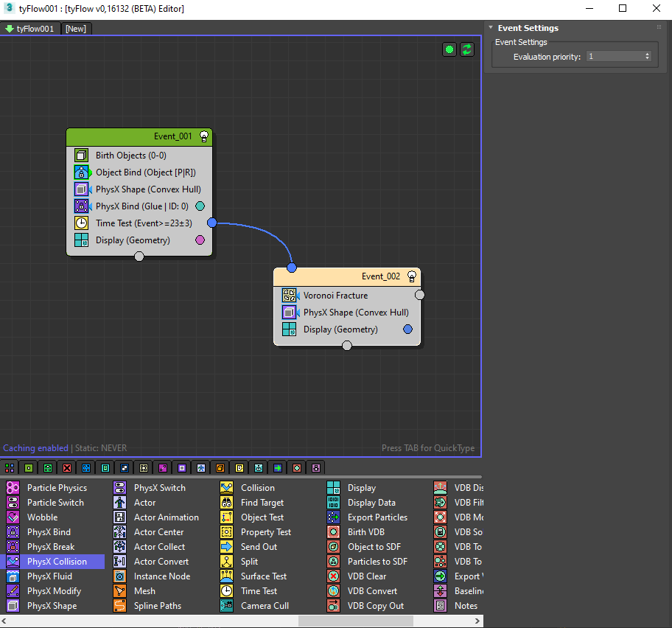Toggle the Event_001 lightbulb
Viewport: 672px width, 628px height.
click(204, 136)
